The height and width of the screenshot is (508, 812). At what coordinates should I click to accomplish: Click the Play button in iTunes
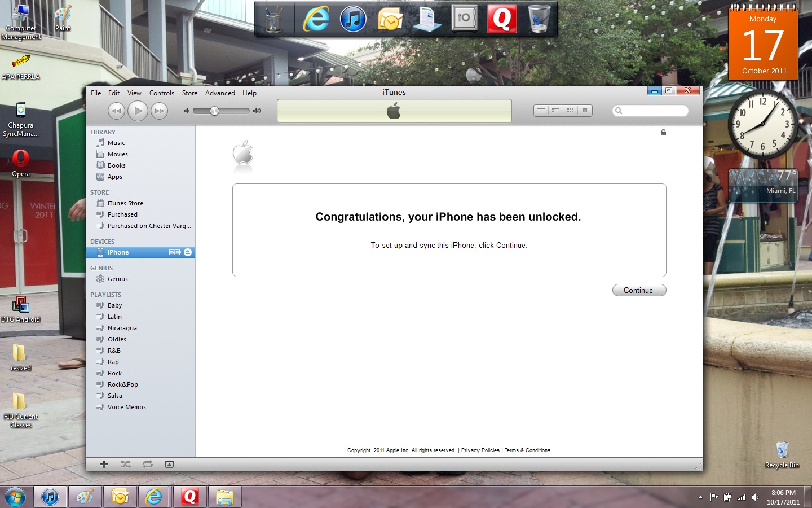138,111
